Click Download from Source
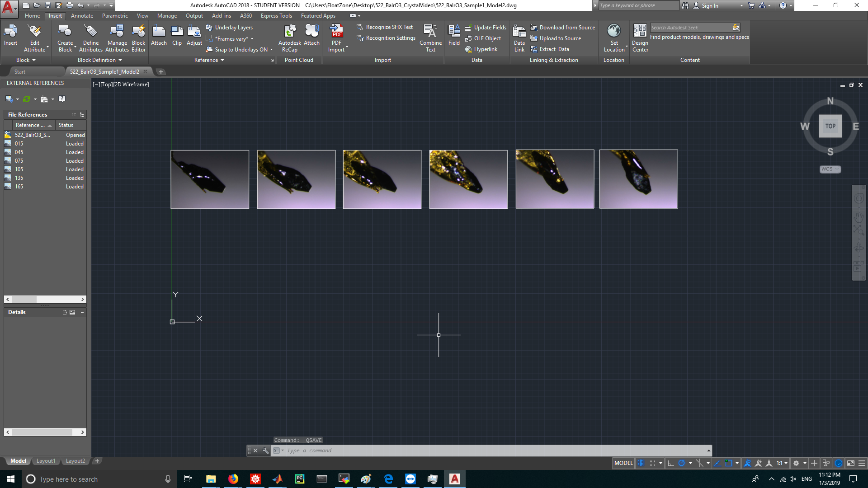The width and height of the screenshot is (868, 488). coord(563,28)
